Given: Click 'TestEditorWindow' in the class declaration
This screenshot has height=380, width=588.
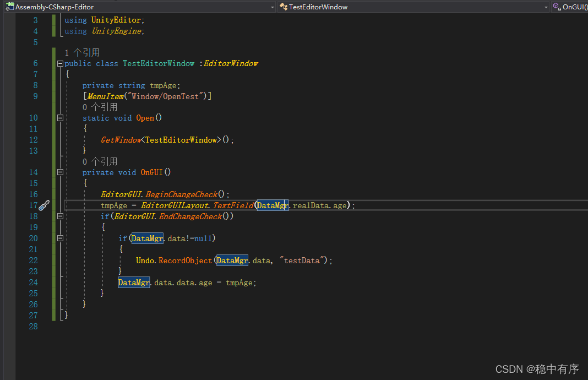Looking at the screenshot, I should [x=159, y=63].
